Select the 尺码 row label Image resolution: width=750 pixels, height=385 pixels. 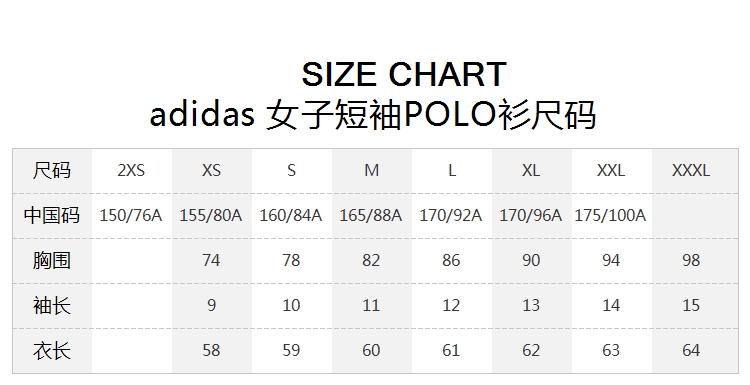52,170
